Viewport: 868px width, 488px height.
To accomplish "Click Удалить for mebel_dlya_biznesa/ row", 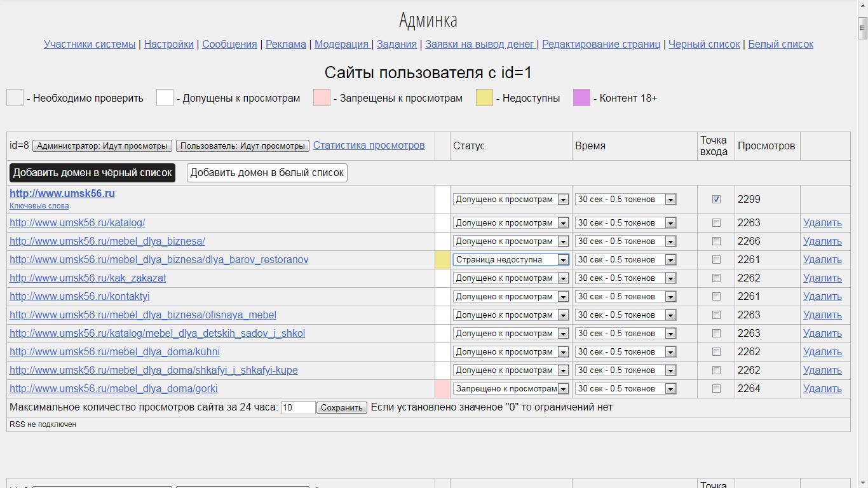I will 822,241.
